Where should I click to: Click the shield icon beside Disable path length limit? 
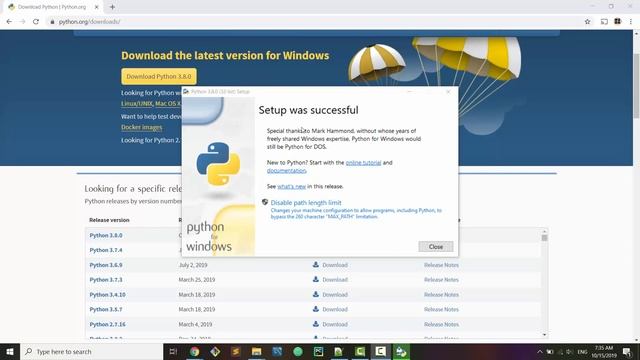pyautogui.click(x=265, y=202)
